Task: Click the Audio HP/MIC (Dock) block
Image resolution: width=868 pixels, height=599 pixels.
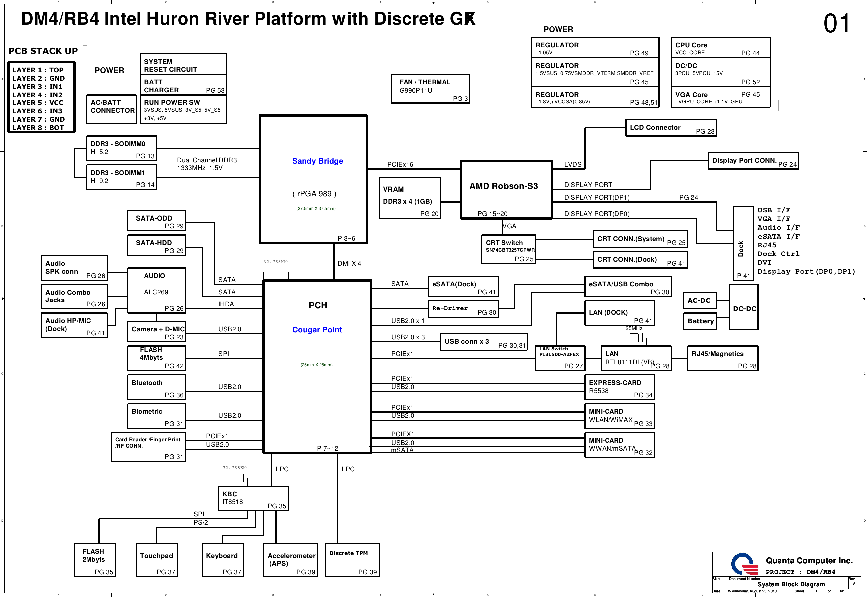Action: 74,326
